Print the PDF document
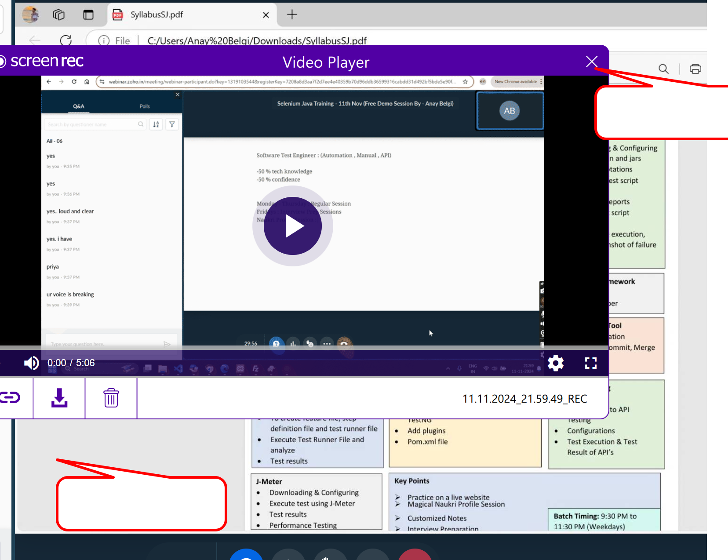The image size is (728, 560). (695, 69)
